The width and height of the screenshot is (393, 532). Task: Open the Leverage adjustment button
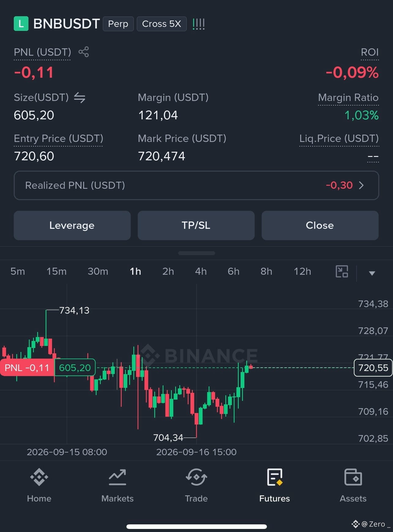(x=72, y=225)
